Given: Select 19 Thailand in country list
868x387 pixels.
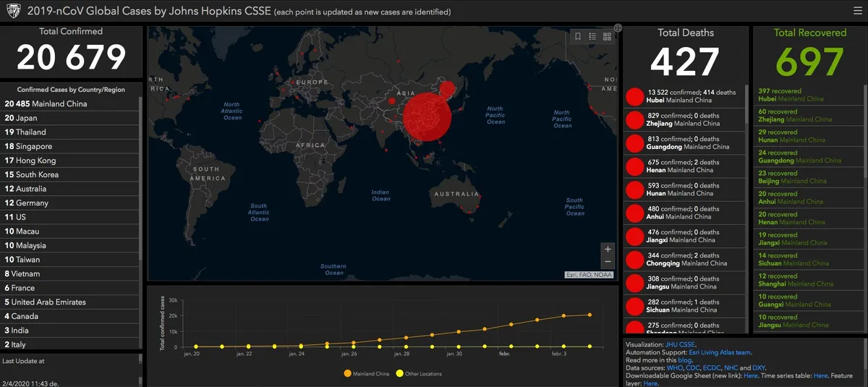Looking at the screenshot, I should pyautogui.click(x=70, y=132).
